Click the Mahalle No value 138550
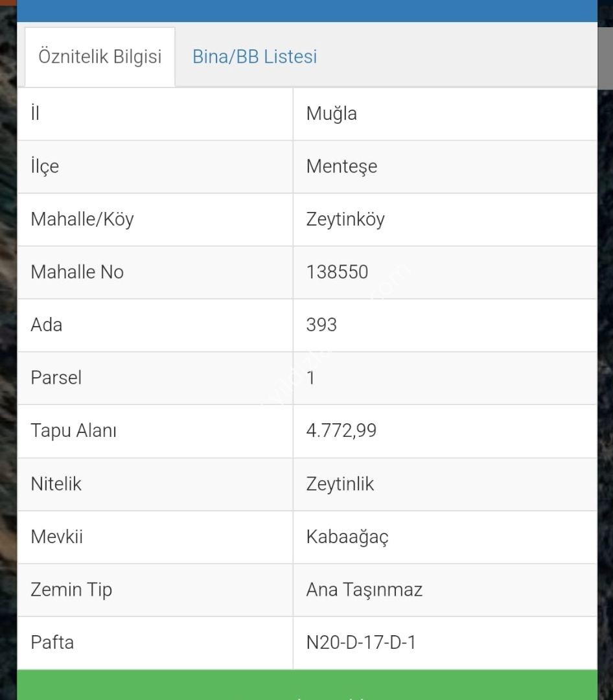 [x=337, y=272]
